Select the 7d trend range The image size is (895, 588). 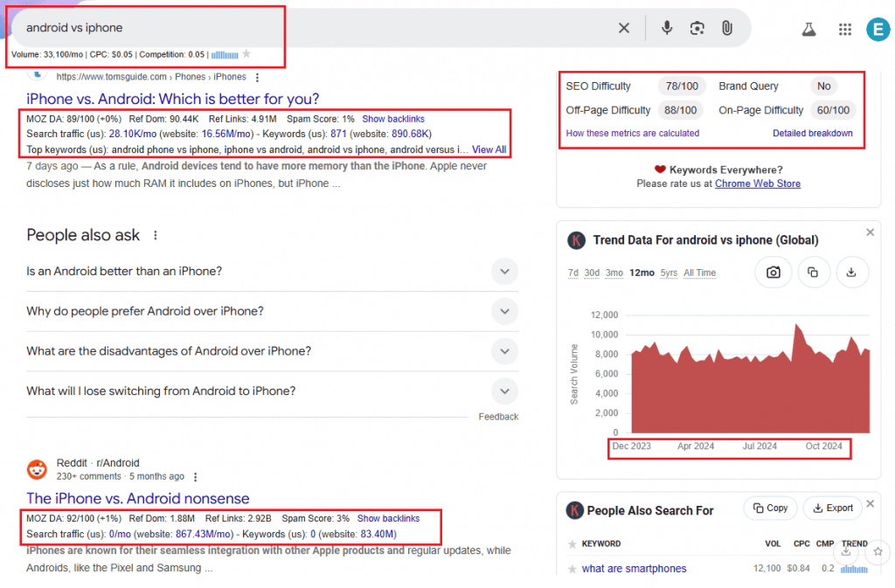pos(573,273)
